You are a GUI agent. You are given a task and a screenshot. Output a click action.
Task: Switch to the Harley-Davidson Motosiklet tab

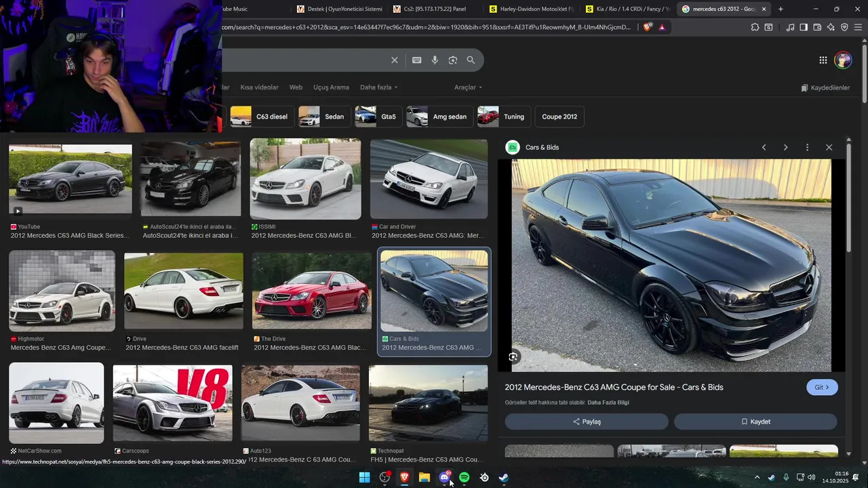(x=531, y=9)
